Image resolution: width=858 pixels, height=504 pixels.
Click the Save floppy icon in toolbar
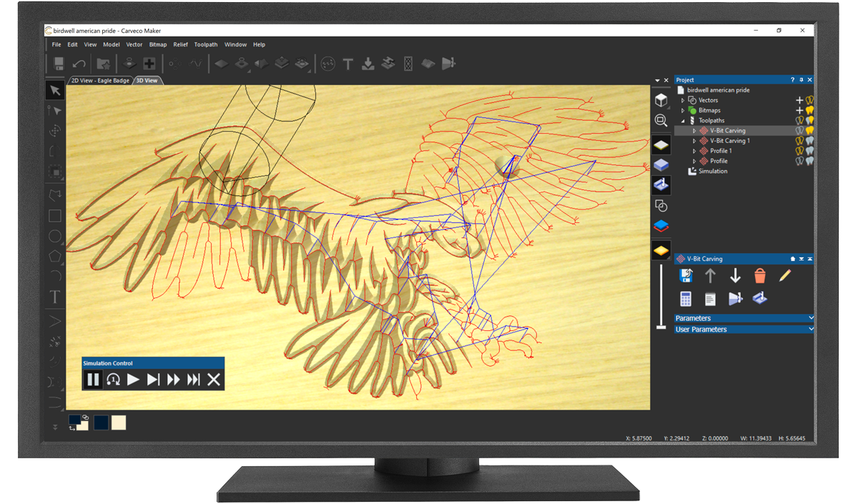(59, 64)
